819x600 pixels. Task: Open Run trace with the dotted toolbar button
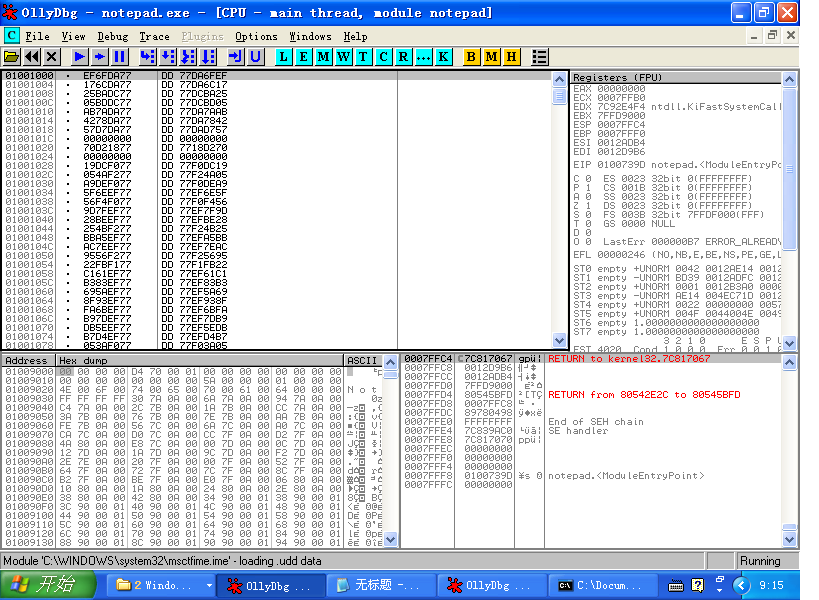coord(423,56)
